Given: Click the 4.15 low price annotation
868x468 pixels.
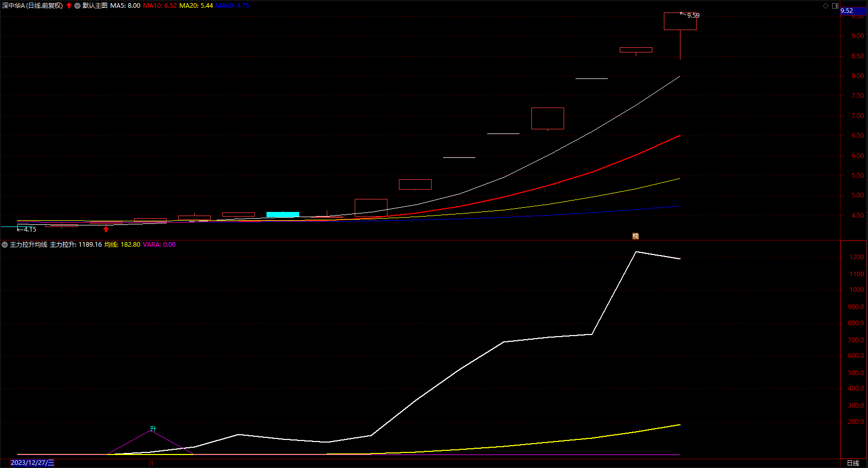Looking at the screenshot, I should click(x=30, y=230).
